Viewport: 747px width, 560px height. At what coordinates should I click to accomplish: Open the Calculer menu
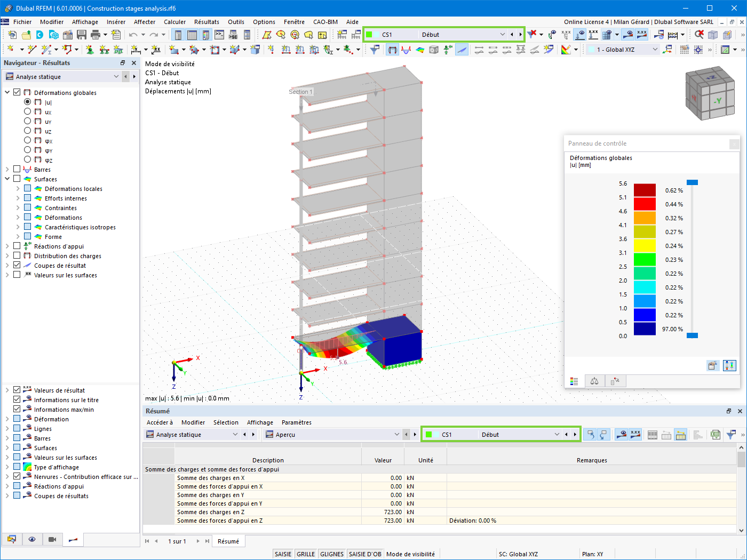point(175,22)
